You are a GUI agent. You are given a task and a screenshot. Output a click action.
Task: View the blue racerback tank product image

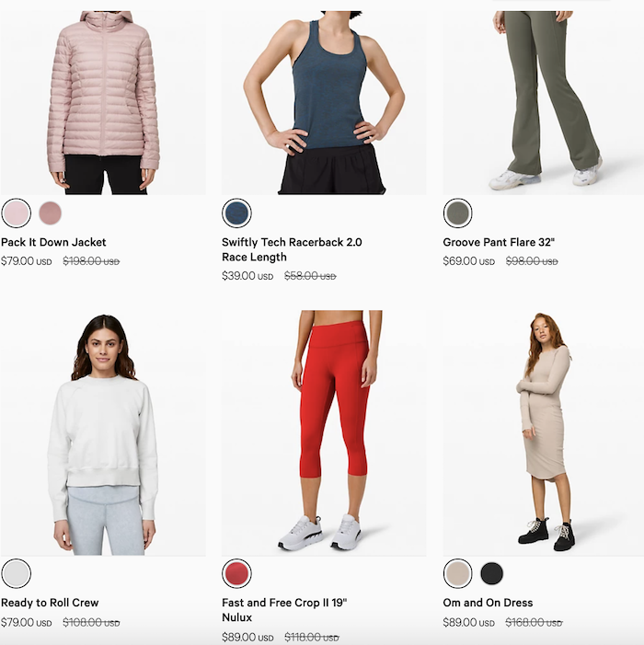point(324,103)
